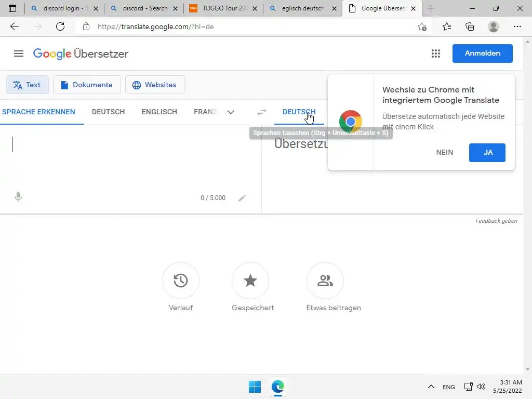Add this page to favorites star-plus icon
The width and height of the screenshot is (532, 399).
422,27
